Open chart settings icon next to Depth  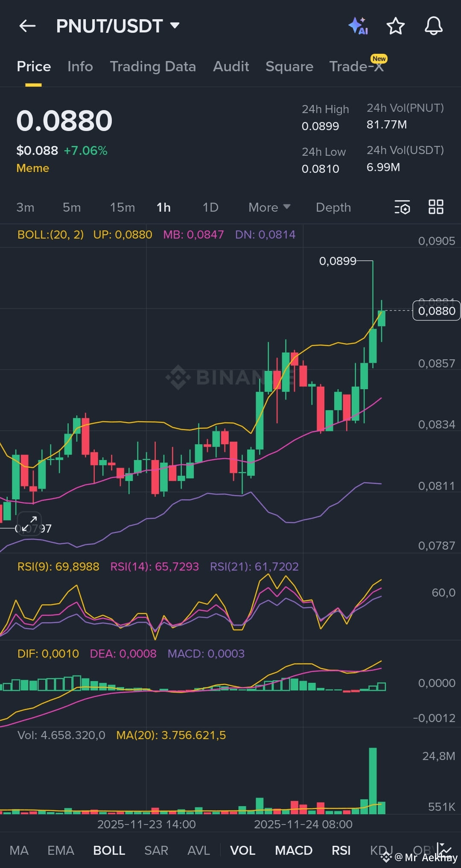(x=402, y=207)
